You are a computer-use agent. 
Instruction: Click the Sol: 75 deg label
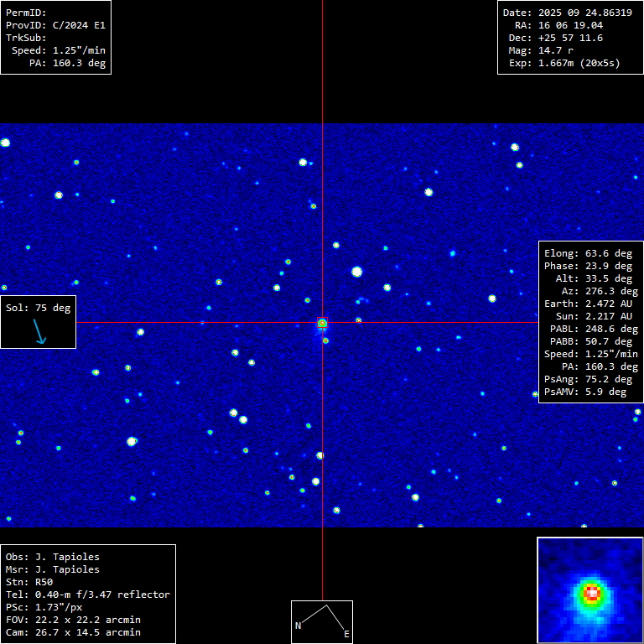(39, 308)
